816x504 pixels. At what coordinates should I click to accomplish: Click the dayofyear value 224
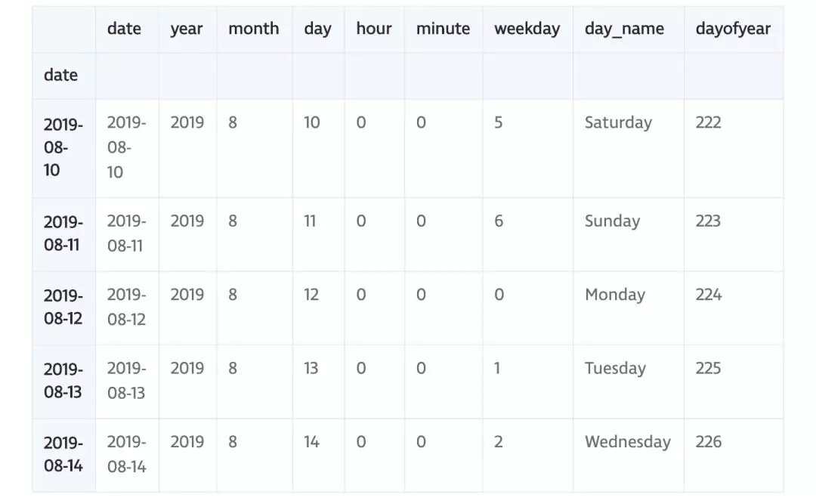point(709,295)
